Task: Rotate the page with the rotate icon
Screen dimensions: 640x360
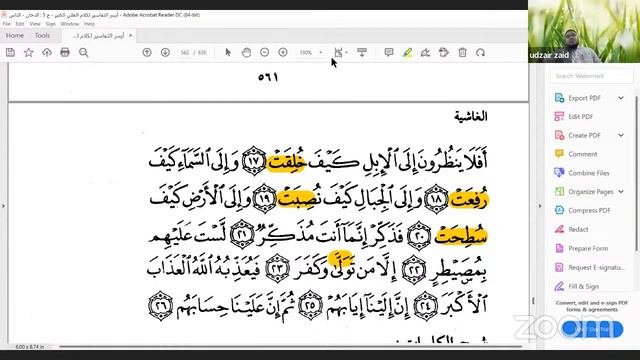Action: click(480, 52)
